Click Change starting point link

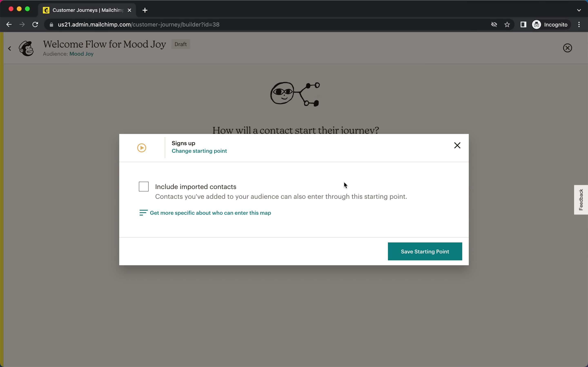tap(199, 150)
